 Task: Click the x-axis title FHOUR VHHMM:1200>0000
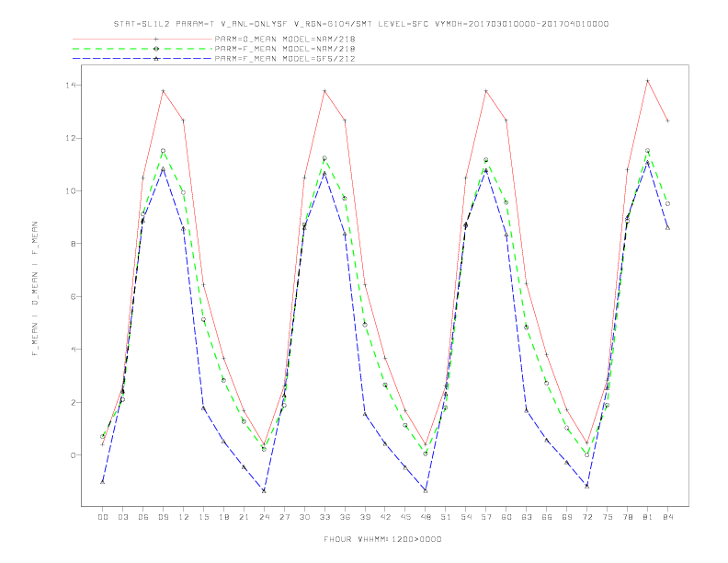coord(382,539)
